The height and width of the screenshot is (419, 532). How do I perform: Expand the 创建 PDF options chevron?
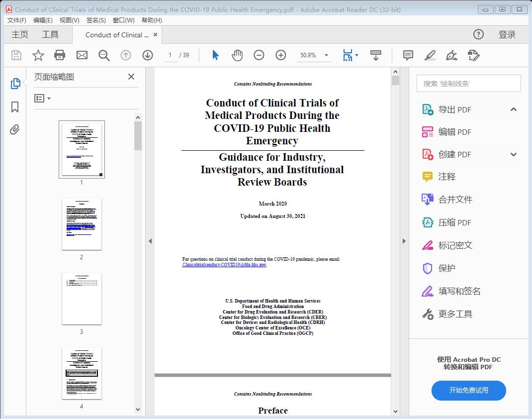[x=513, y=154]
